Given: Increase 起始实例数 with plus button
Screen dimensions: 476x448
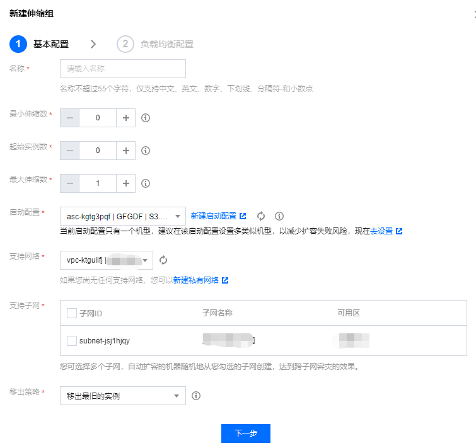Looking at the screenshot, I should pos(126,151).
